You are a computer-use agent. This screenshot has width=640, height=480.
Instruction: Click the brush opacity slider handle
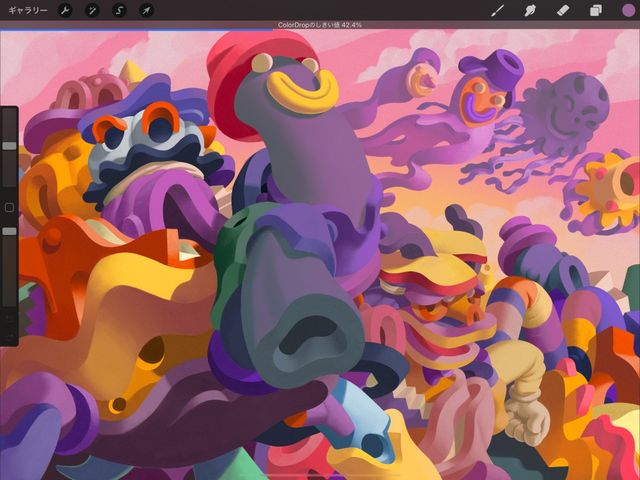[x=9, y=231]
